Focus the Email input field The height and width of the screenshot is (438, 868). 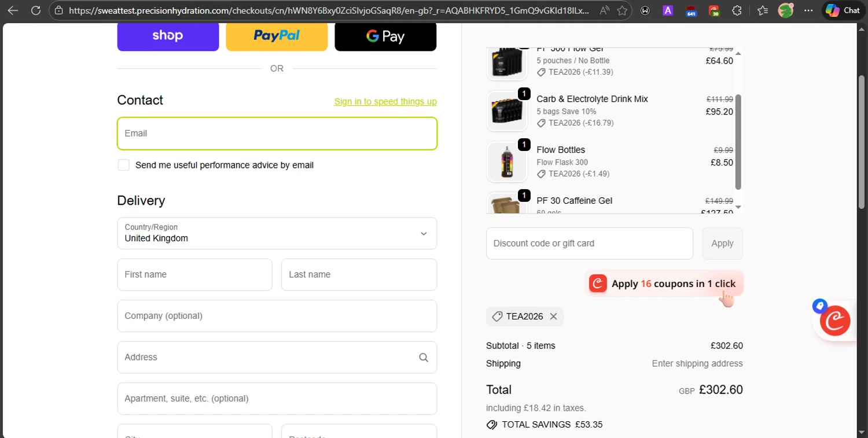277,133
